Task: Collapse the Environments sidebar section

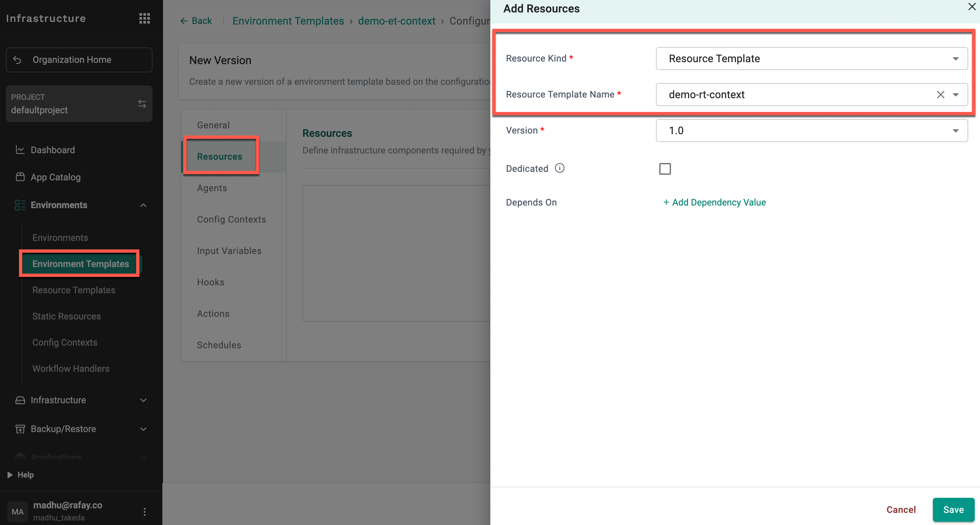Action: pos(143,205)
